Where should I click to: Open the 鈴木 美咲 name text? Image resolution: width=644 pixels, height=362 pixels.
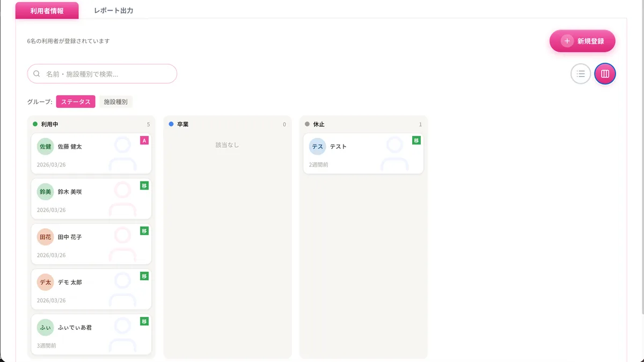(70, 192)
